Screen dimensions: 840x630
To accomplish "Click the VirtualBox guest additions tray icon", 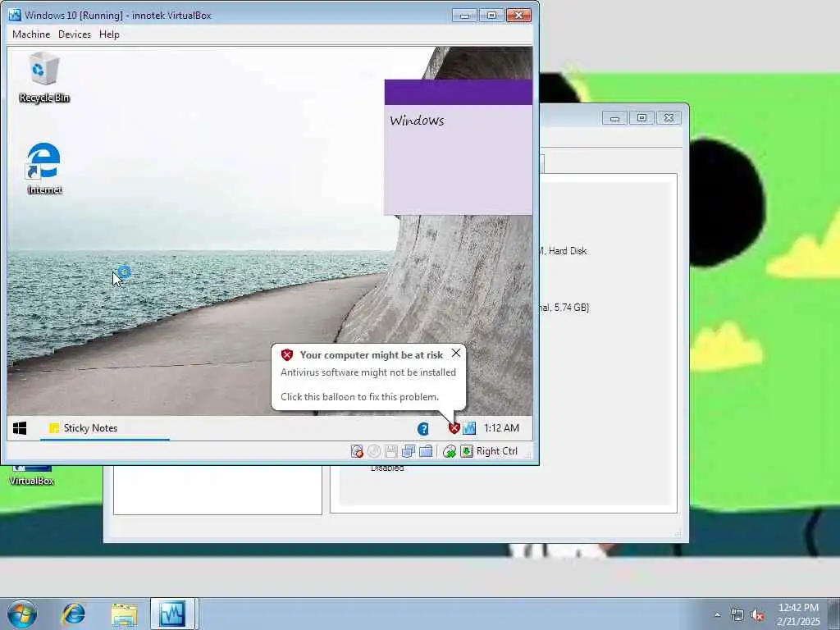I will pos(469,428).
